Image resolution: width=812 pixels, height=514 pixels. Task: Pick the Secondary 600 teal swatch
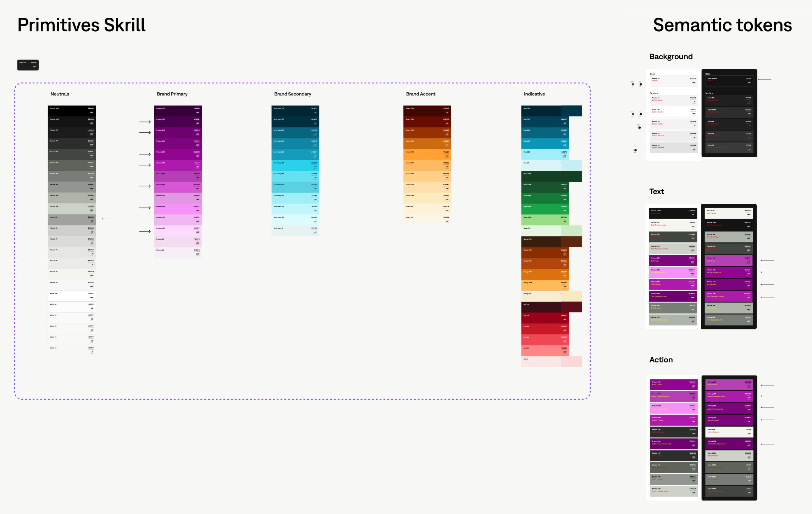point(295,132)
